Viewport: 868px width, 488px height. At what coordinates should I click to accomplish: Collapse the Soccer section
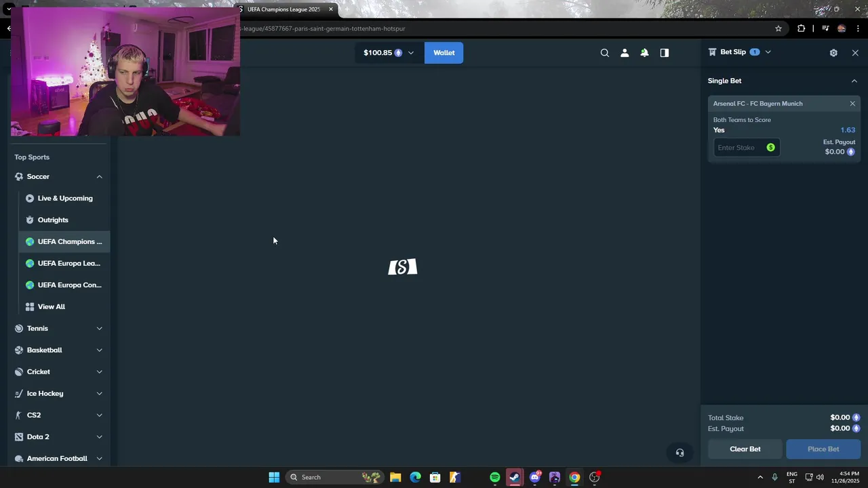click(99, 177)
